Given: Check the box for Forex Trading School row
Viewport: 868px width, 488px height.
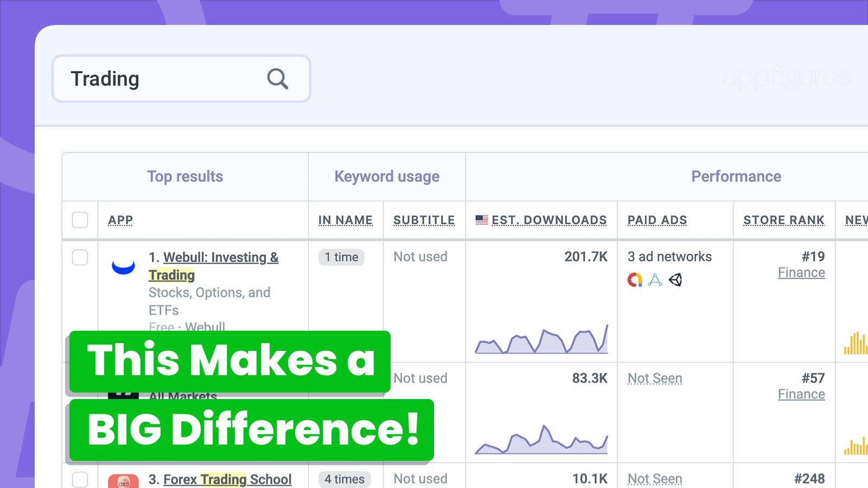Looking at the screenshot, I should tap(80, 479).
